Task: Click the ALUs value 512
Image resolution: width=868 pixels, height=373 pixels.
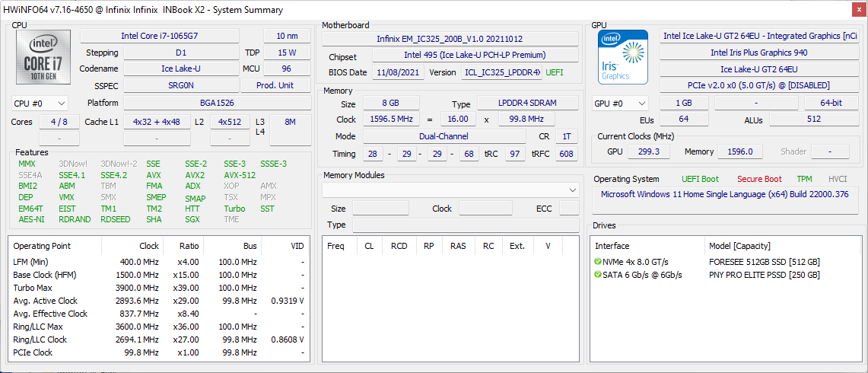Action: tap(814, 120)
